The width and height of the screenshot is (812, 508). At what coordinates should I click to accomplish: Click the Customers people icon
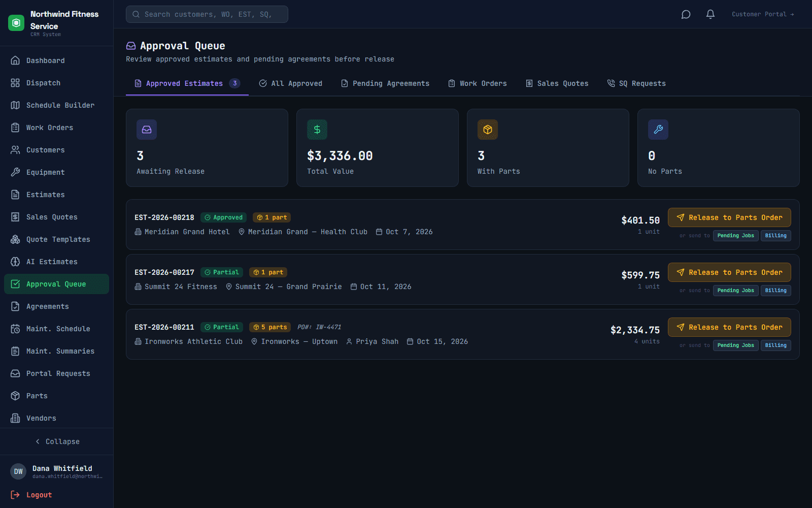pos(15,150)
